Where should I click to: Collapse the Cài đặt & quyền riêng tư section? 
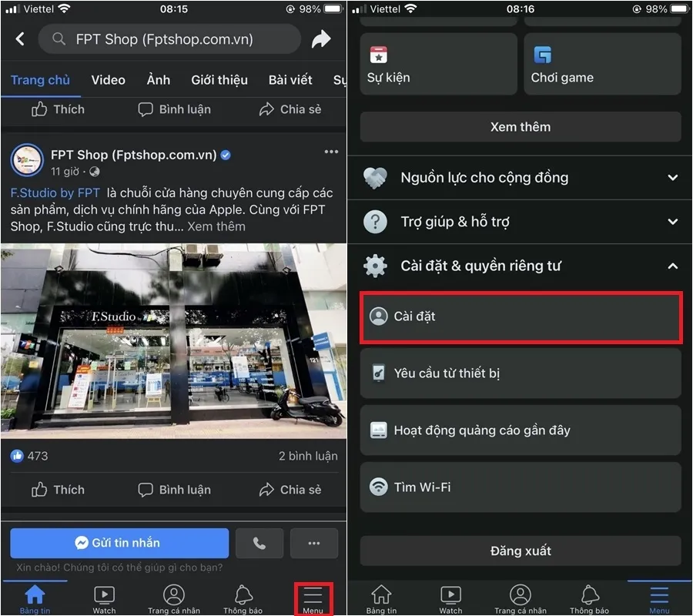click(521, 266)
